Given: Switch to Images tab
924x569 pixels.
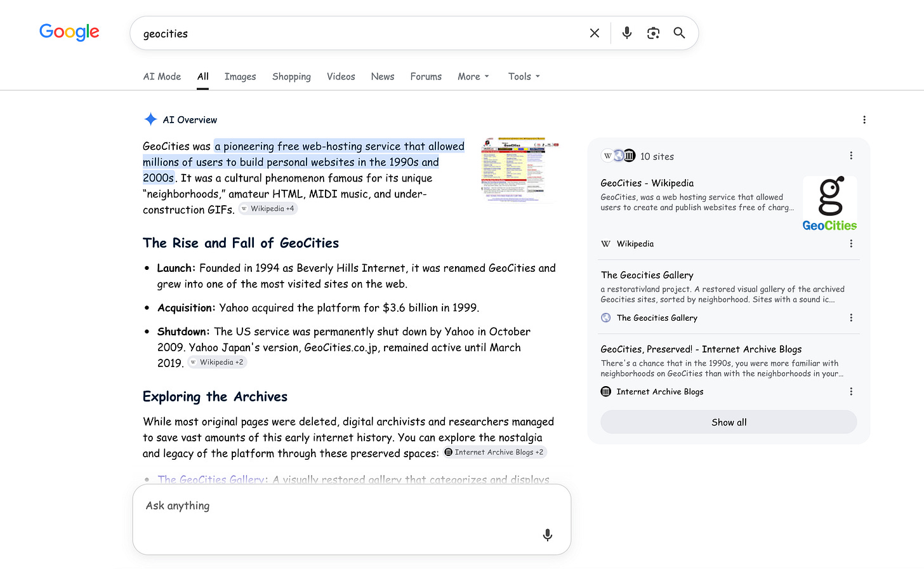Looking at the screenshot, I should (241, 76).
